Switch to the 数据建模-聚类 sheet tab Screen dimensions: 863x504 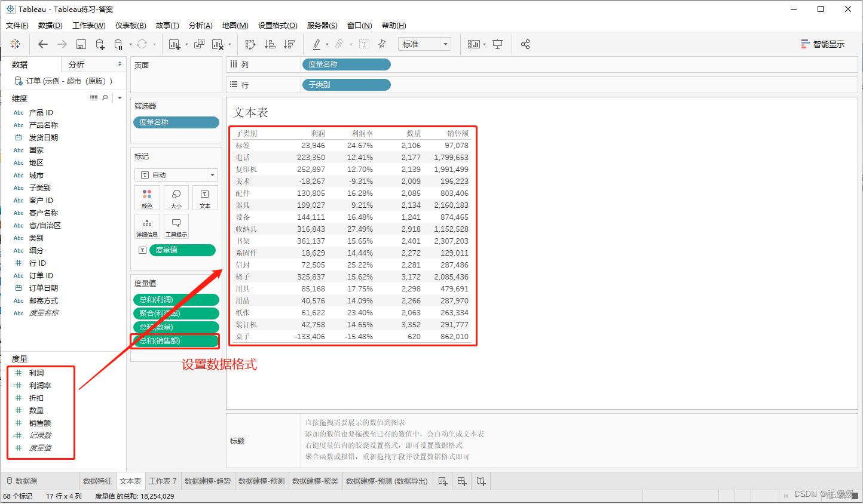tap(315, 481)
